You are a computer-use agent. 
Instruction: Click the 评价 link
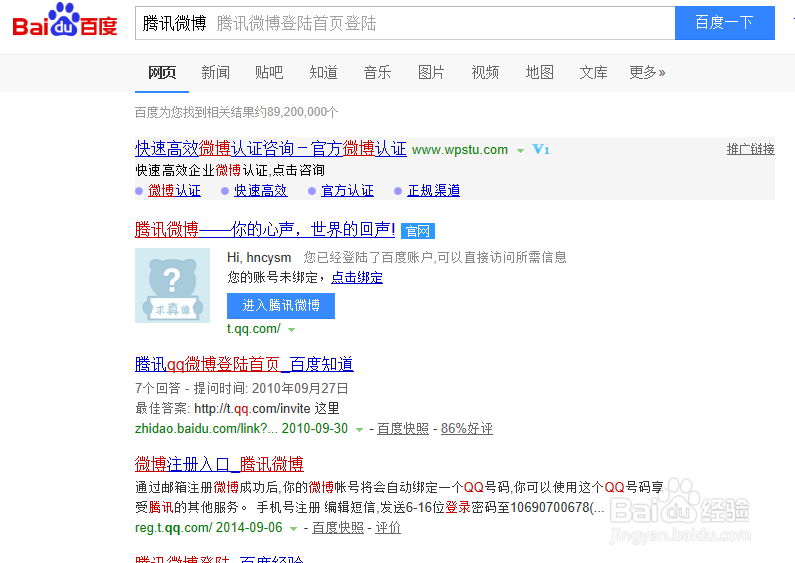(x=388, y=527)
